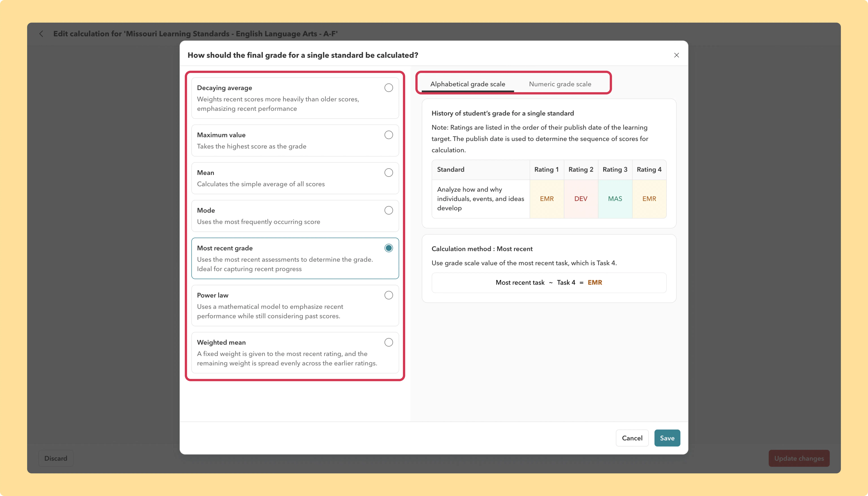Click the 'Calculation method : Most recent' heading
The image size is (868, 496).
coord(482,249)
